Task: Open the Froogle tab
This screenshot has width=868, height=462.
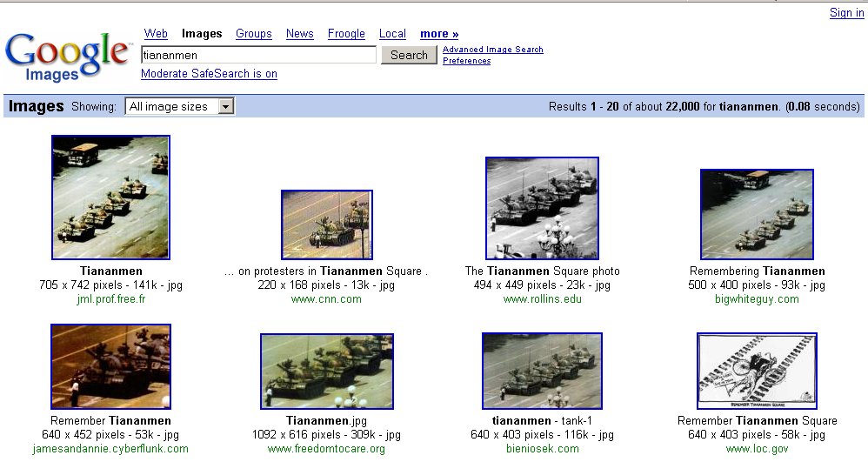Action: pyautogui.click(x=346, y=34)
